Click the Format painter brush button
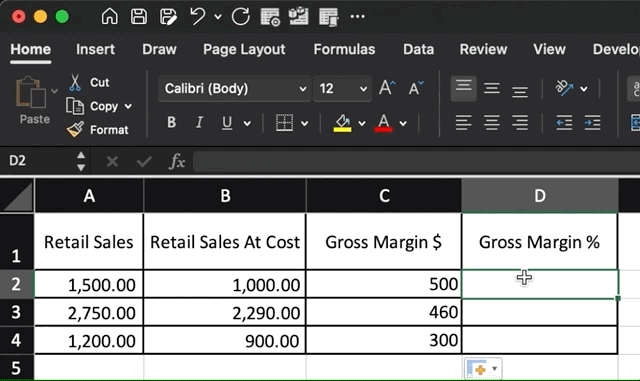 pyautogui.click(x=98, y=130)
